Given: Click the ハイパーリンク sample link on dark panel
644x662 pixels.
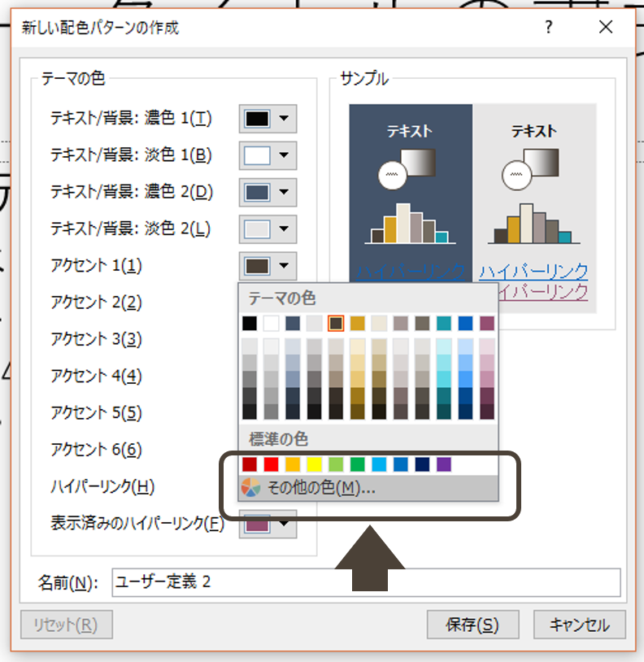Looking at the screenshot, I should click(x=410, y=272).
